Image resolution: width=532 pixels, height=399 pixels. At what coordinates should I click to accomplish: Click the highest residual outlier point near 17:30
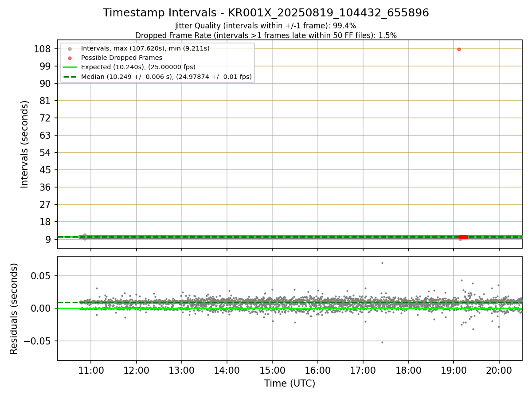coord(382,263)
